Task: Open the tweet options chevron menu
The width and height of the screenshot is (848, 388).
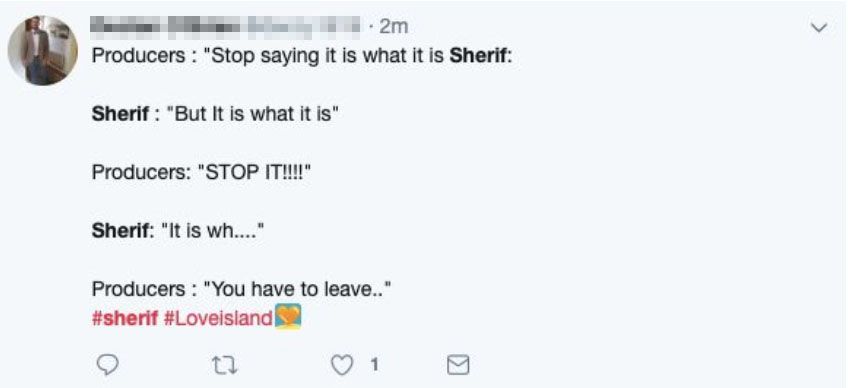Action: pos(820,27)
